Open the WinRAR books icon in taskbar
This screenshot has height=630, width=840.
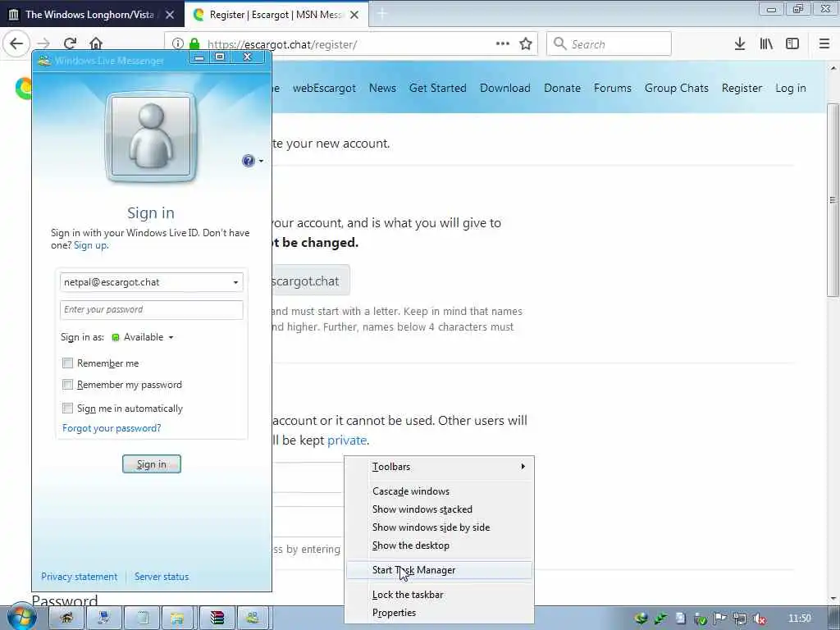click(217, 618)
